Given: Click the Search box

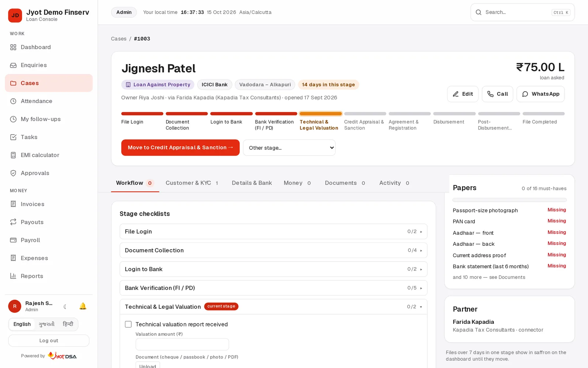Looking at the screenshot, I should tap(523, 12).
